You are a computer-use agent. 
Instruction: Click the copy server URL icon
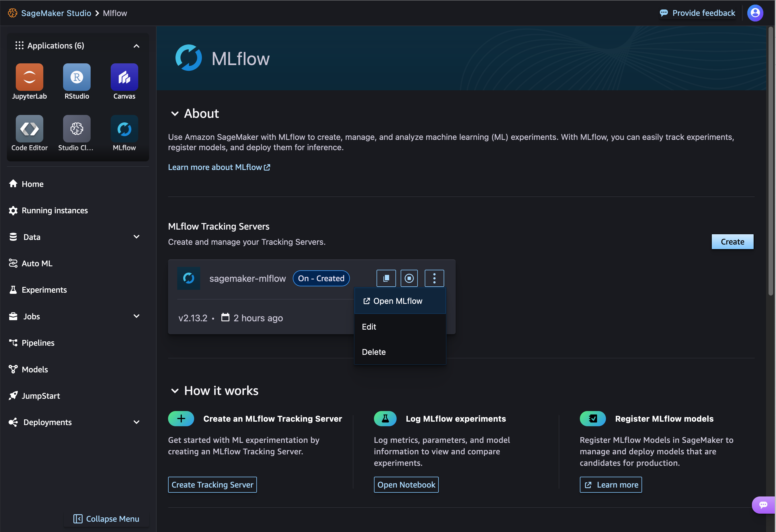[x=386, y=277]
